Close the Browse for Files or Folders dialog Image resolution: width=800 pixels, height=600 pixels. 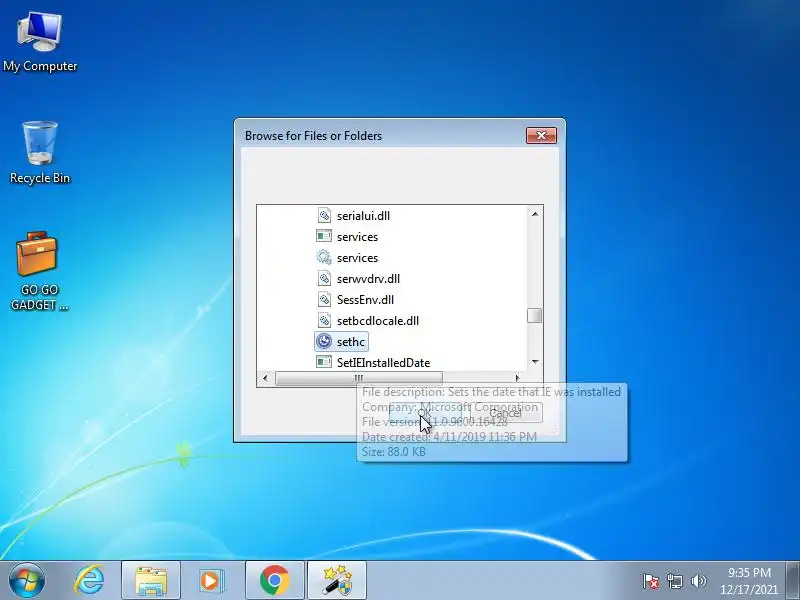(x=541, y=135)
